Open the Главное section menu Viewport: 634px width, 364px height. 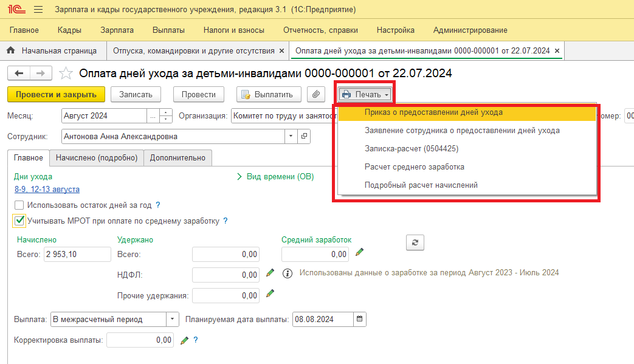point(24,30)
